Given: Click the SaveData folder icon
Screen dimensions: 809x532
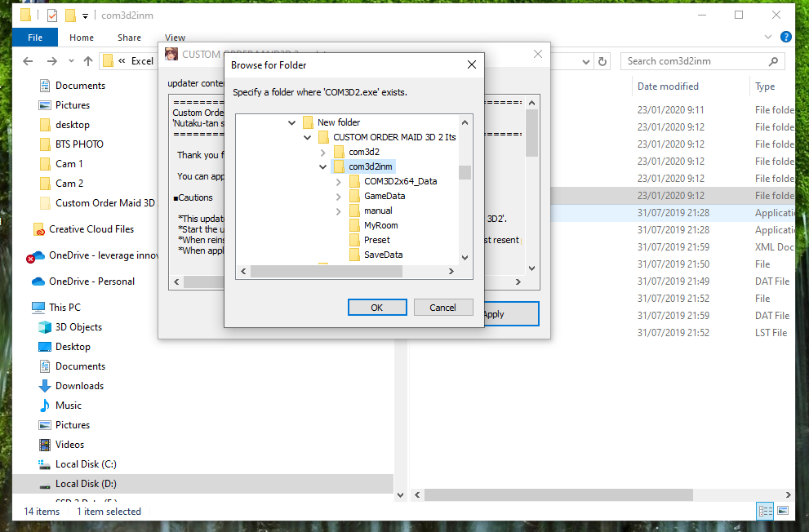Looking at the screenshot, I should coord(354,255).
